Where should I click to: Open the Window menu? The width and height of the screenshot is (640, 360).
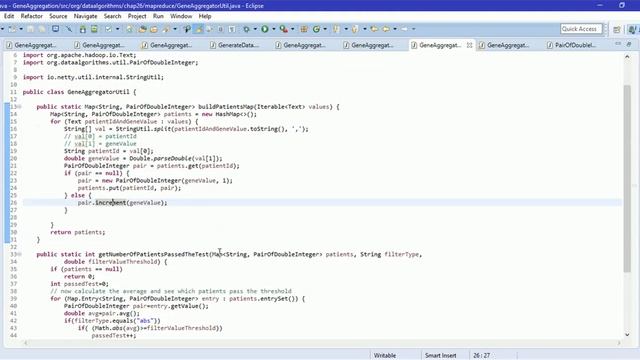point(181,16)
